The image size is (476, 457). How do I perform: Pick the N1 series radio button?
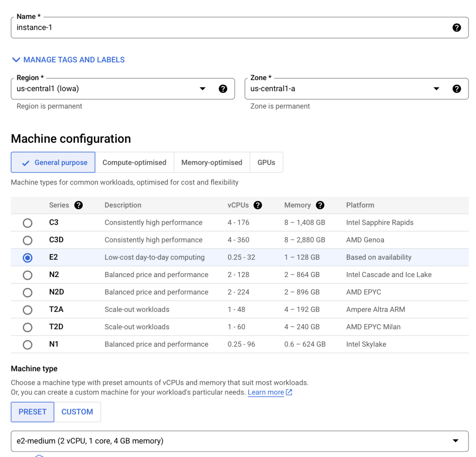click(28, 344)
